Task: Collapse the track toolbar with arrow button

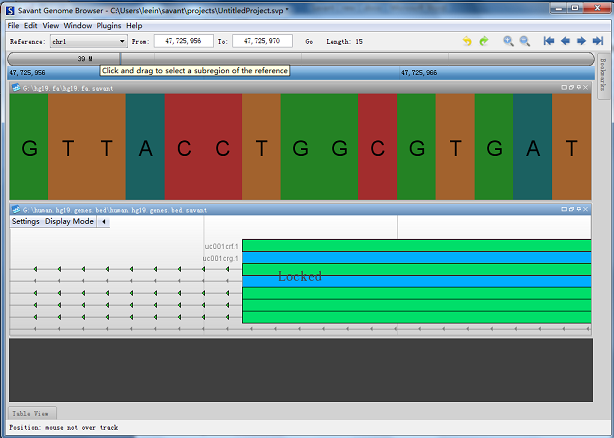Action: [x=104, y=222]
